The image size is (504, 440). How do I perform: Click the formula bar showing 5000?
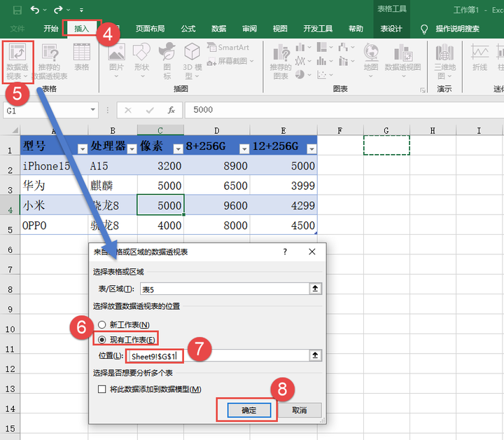[344, 110]
